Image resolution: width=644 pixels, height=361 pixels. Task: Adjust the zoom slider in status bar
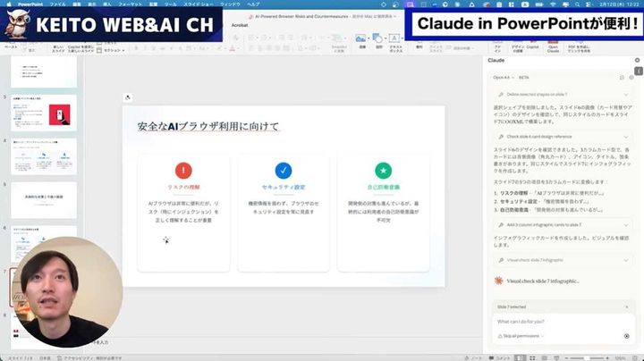(588, 358)
